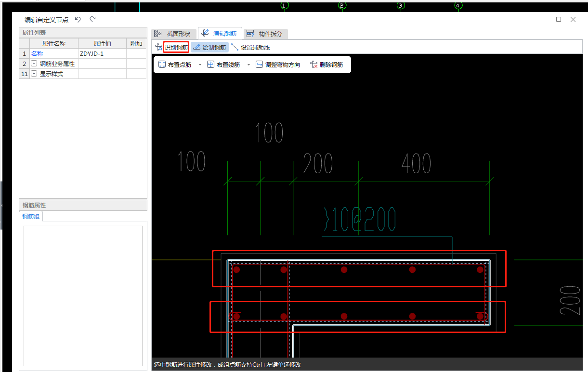Click the pencil icon of 绘制钢筋
Image resolution: width=588 pixels, height=372 pixels.
click(196, 47)
